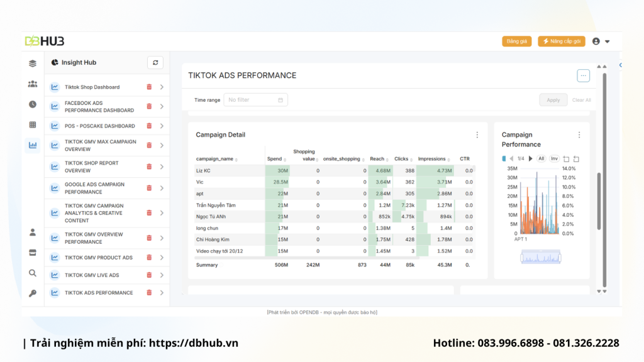The width and height of the screenshot is (644, 362).
Task: Click the single user icon in sidebar
Action: pos(33,233)
